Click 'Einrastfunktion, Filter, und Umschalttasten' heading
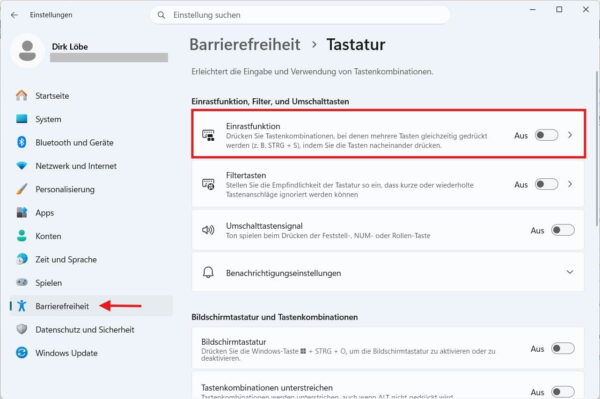 coord(270,101)
